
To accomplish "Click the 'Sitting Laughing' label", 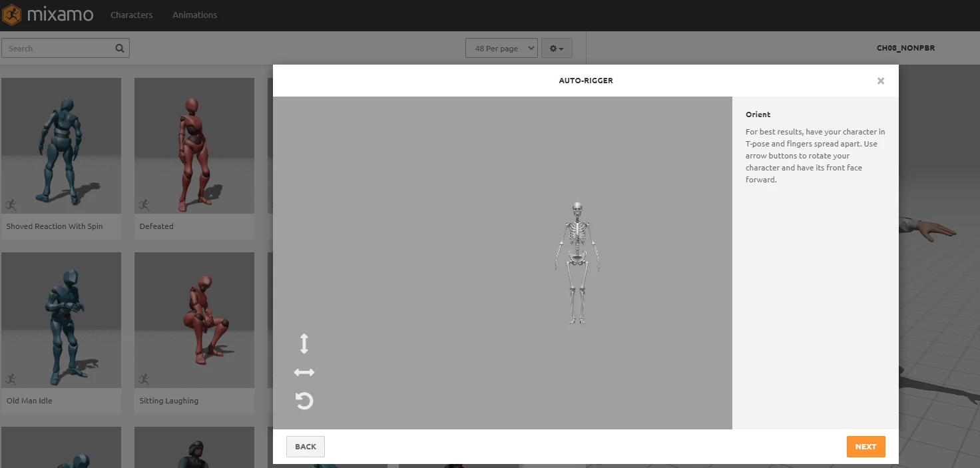I will tap(169, 401).
